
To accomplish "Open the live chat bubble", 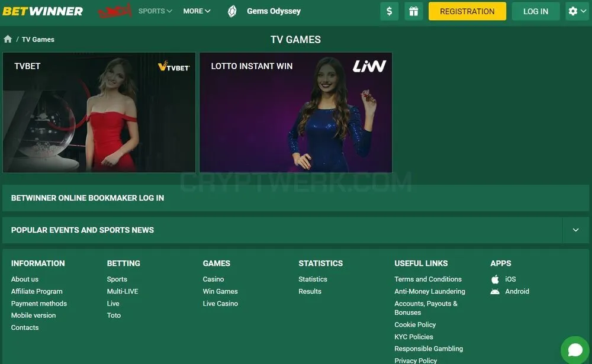I will (x=575, y=350).
